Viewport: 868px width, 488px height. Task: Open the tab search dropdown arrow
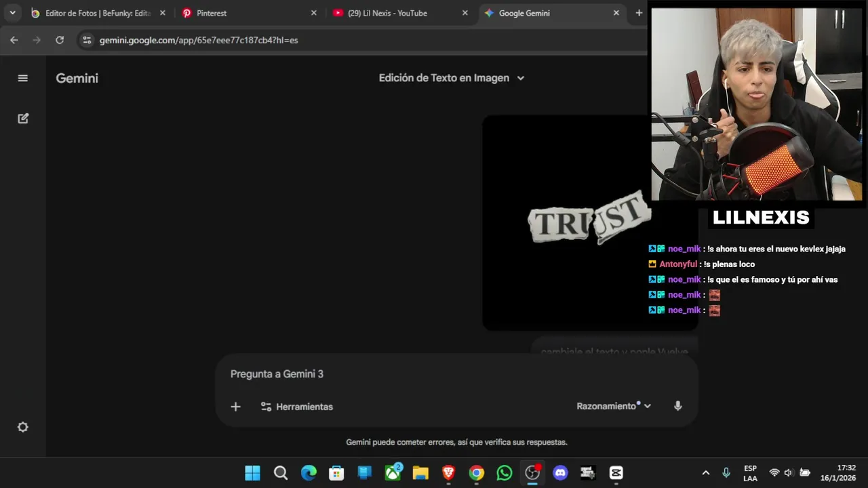(x=12, y=13)
